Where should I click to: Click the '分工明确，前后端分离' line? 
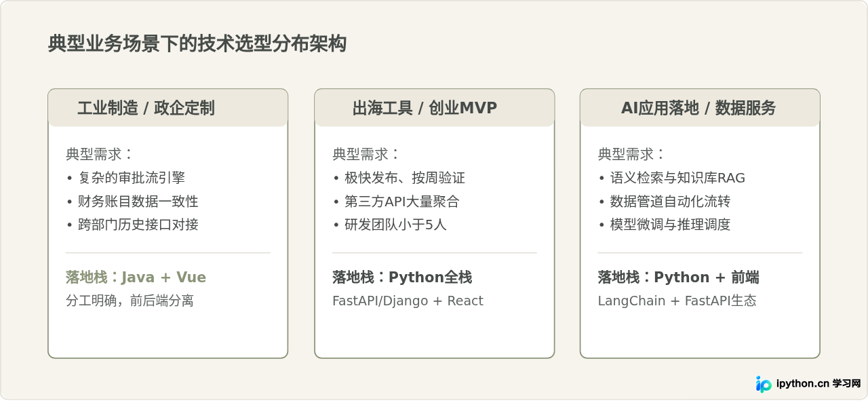tap(130, 301)
